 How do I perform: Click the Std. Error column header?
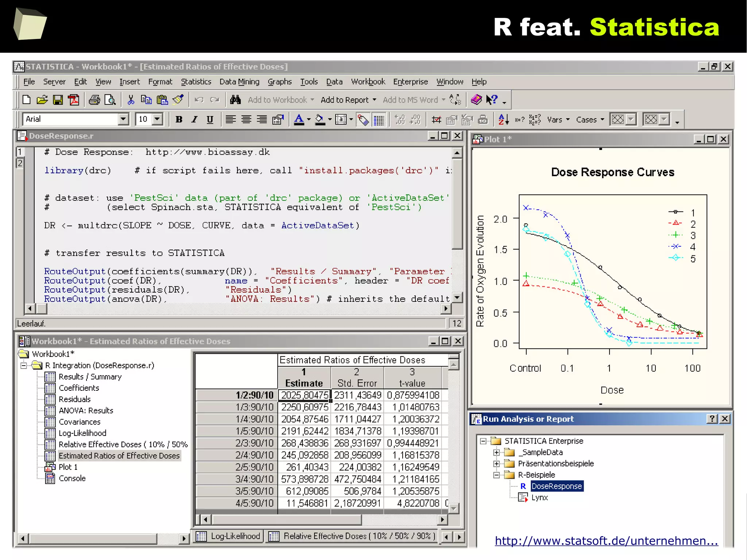click(357, 378)
